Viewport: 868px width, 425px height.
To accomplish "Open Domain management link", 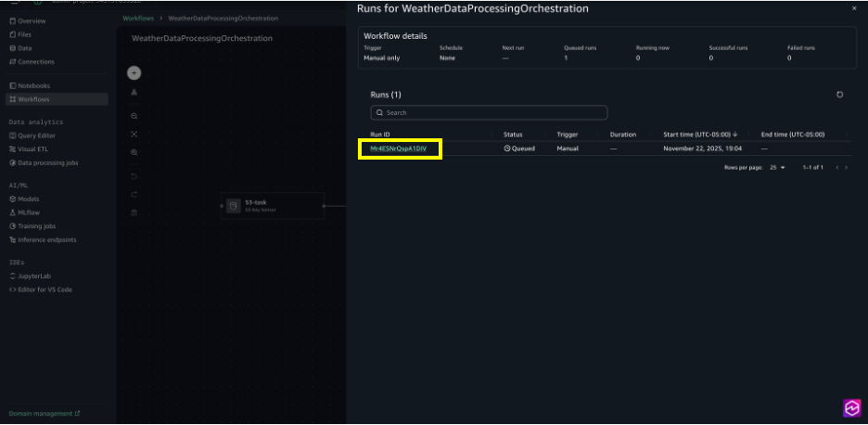I will coord(45,413).
